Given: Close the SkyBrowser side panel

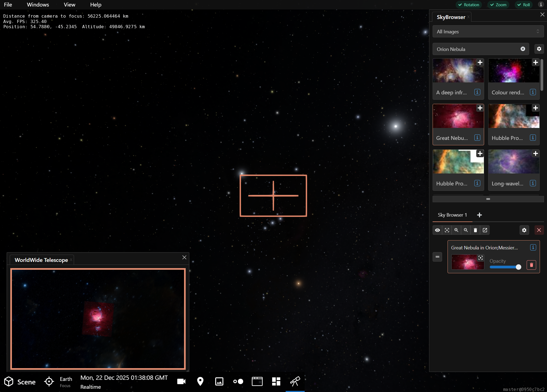Looking at the screenshot, I should click(542, 14).
